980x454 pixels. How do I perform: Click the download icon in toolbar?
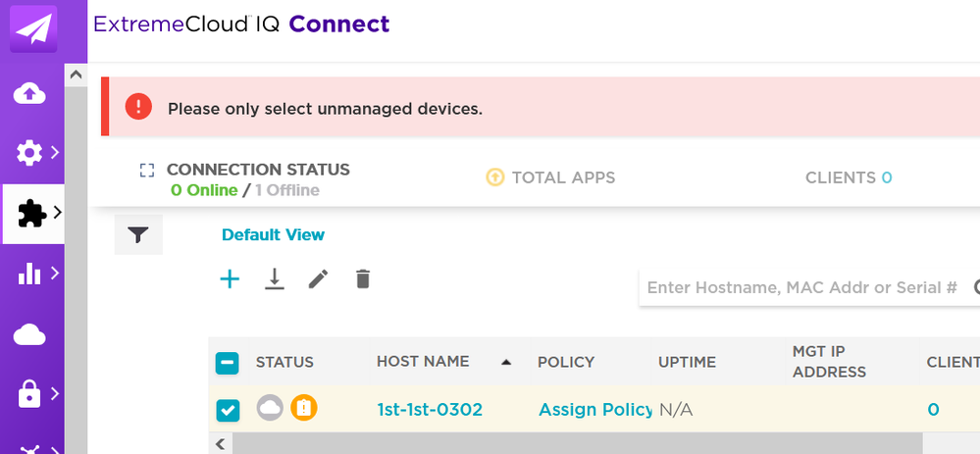[275, 279]
